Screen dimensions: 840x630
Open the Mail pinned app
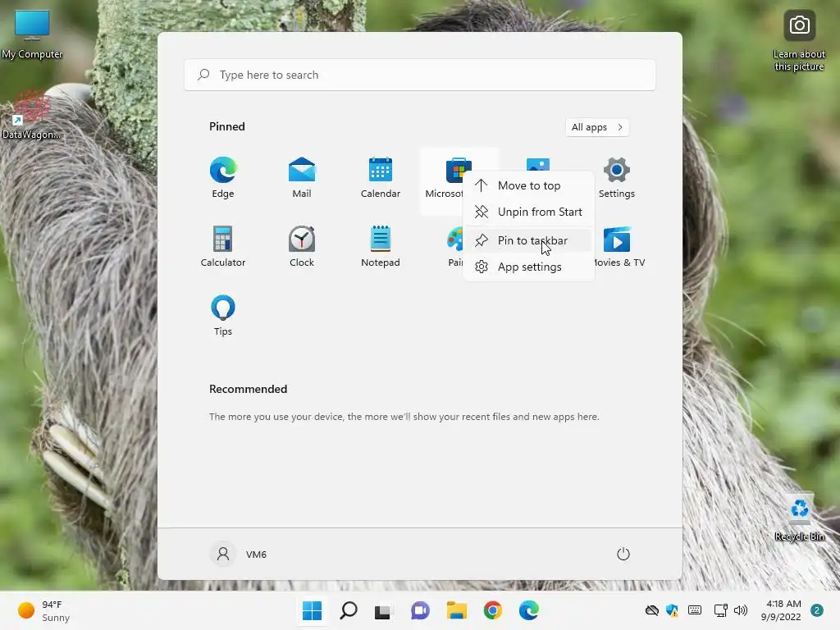coord(302,178)
